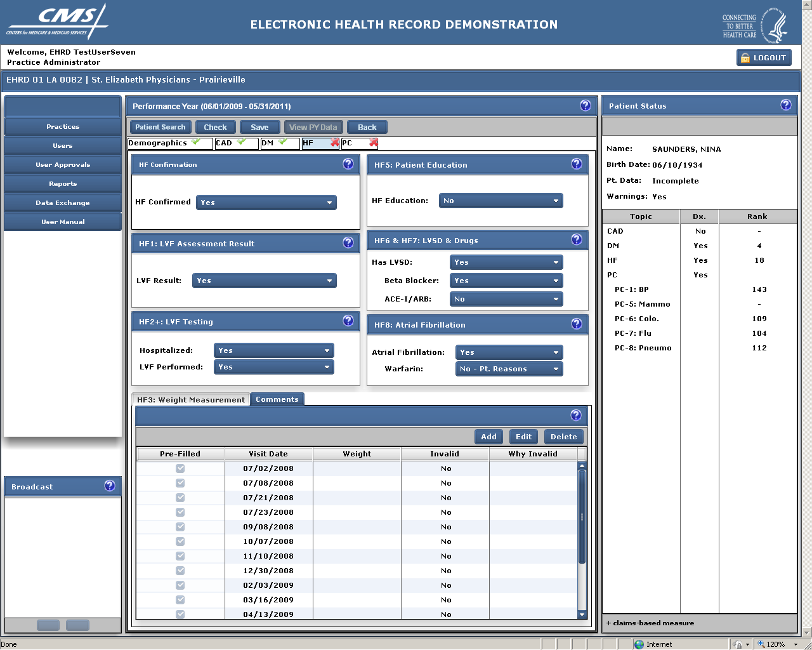Open Data Exchange in the sidebar

point(63,203)
